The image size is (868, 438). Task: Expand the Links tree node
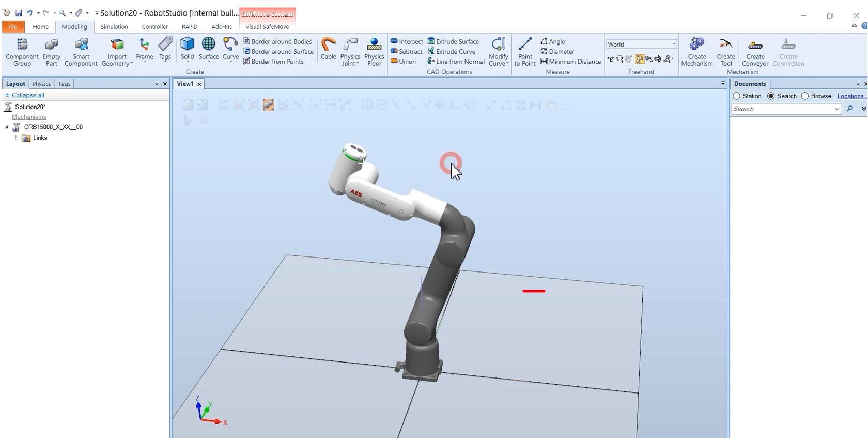(x=16, y=138)
